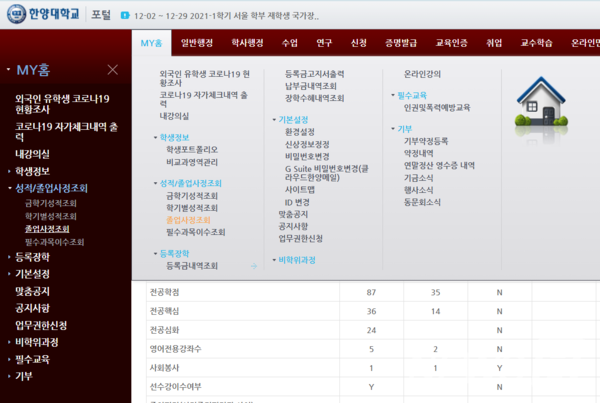This screenshot has height=403, width=600.
Task: Click arrow icon beside 등록금내역조회
Action: (254, 266)
